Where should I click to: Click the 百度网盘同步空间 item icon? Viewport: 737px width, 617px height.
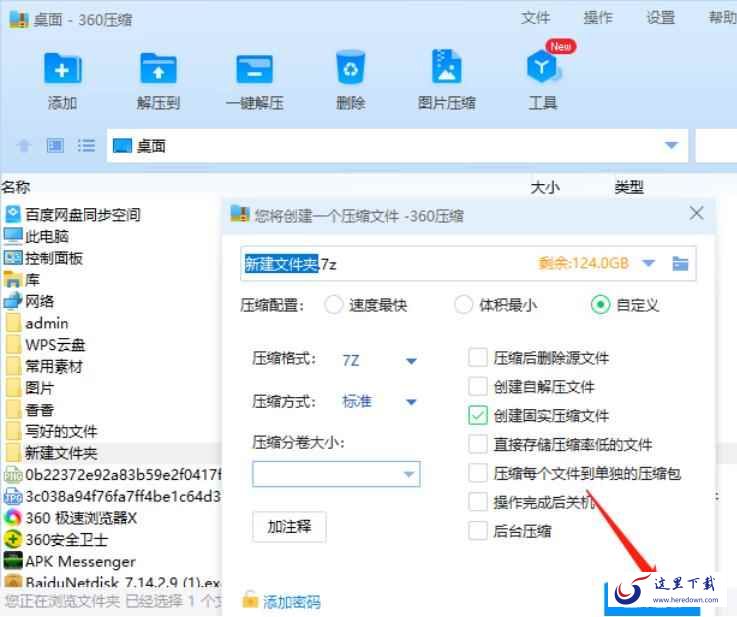(x=13, y=214)
